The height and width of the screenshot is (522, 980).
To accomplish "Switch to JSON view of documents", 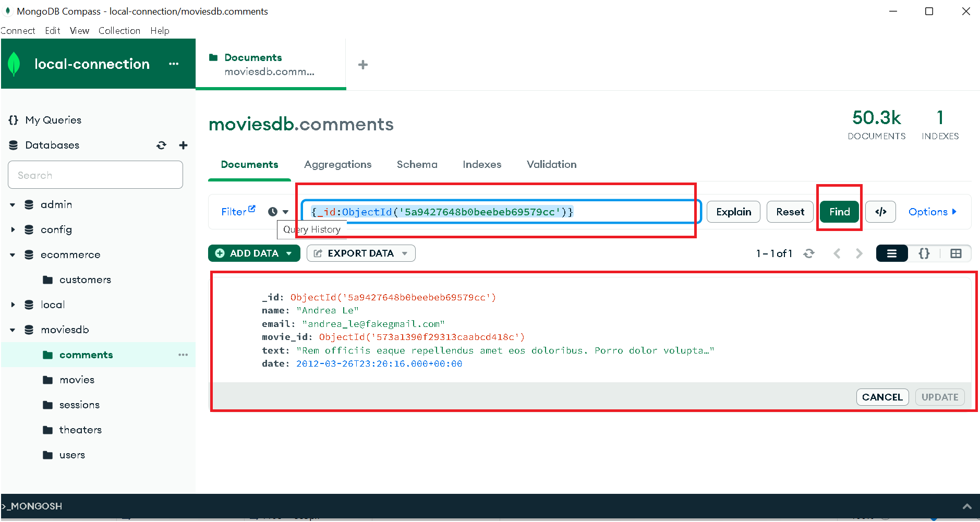I will point(924,253).
